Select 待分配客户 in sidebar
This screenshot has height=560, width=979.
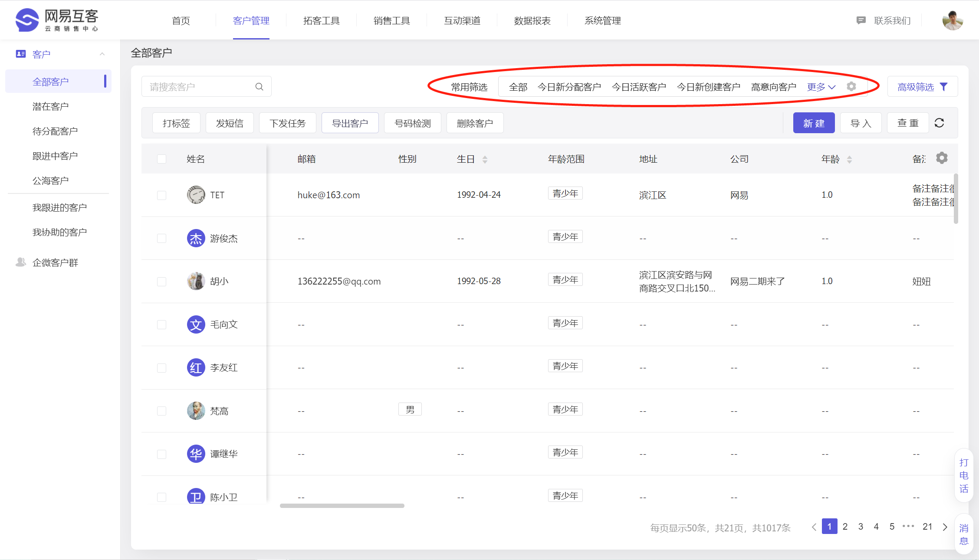coord(55,131)
